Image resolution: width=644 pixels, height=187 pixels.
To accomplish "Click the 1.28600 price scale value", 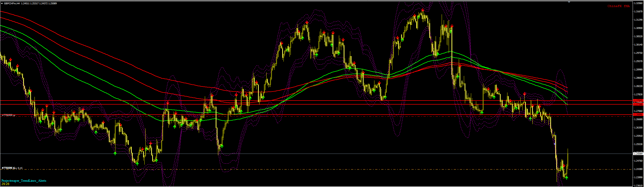I will click(x=638, y=78).
